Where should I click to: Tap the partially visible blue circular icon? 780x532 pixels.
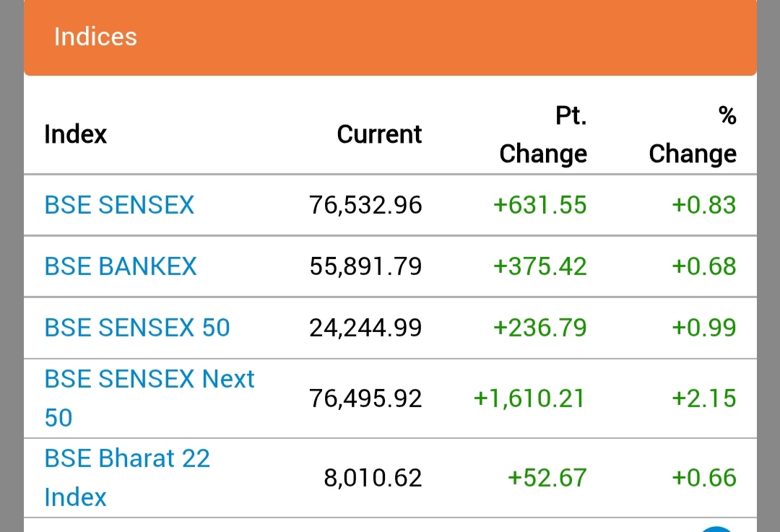click(716, 529)
